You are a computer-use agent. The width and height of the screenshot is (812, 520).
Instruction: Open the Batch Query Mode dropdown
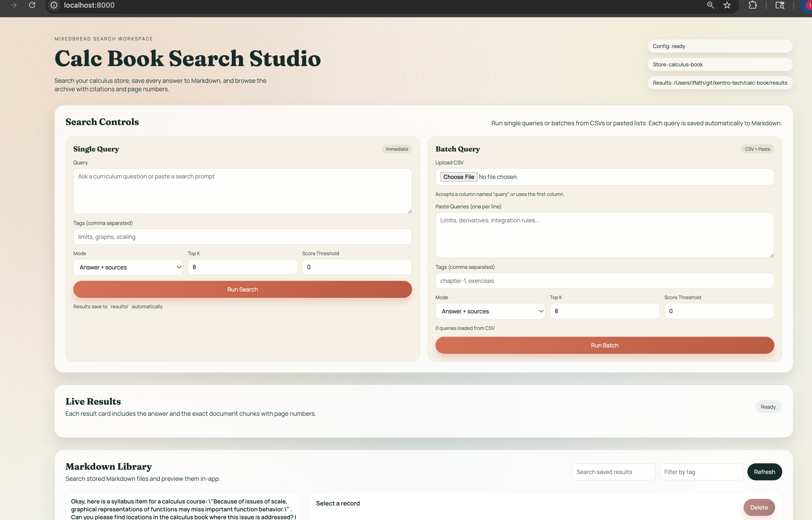490,311
